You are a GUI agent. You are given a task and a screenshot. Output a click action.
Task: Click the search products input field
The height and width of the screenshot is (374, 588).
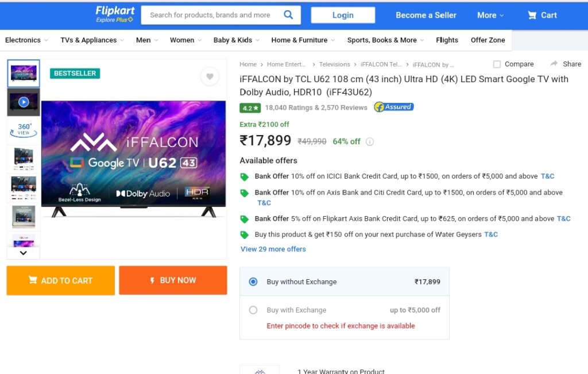pos(212,15)
